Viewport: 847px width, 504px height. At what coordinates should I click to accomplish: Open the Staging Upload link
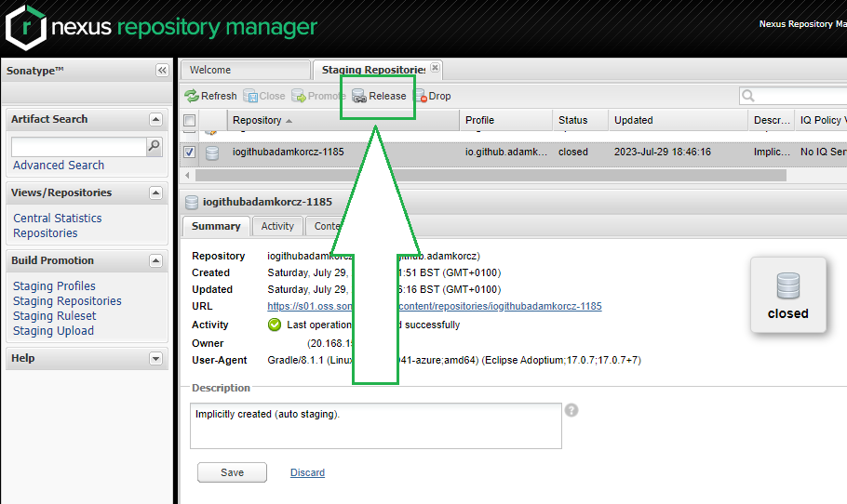53,331
